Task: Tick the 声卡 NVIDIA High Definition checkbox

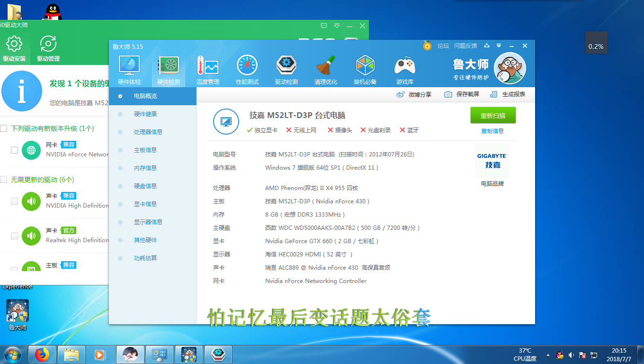Action: pos(14,201)
